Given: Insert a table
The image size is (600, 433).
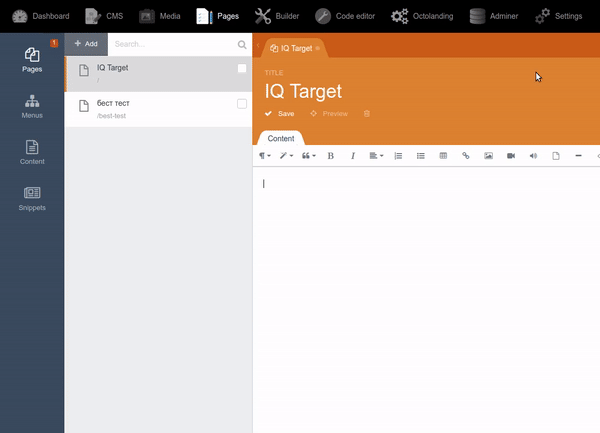Looking at the screenshot, I should coord(443,156).
